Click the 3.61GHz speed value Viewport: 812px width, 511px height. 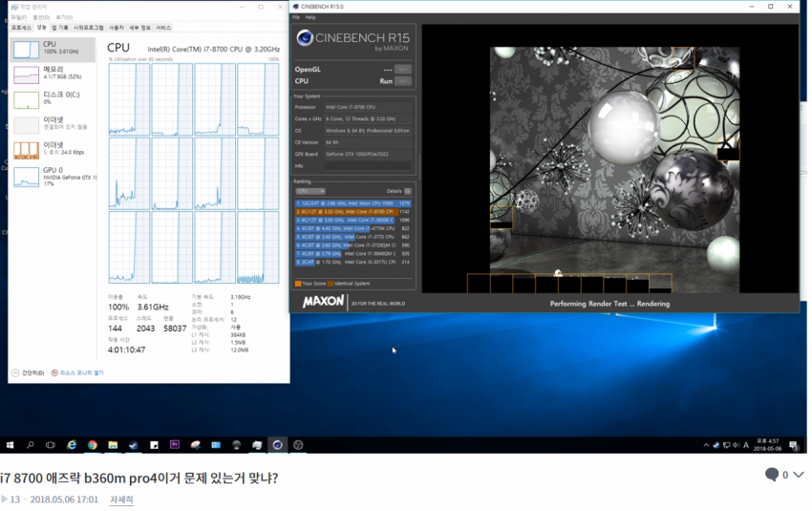click(x=153, y=307)
